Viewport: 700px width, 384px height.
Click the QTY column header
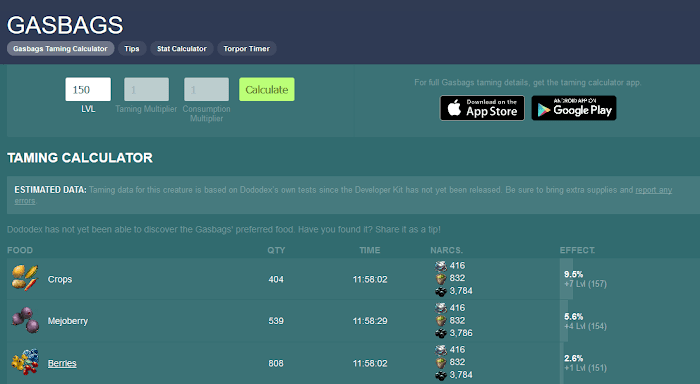pos(276,250)
